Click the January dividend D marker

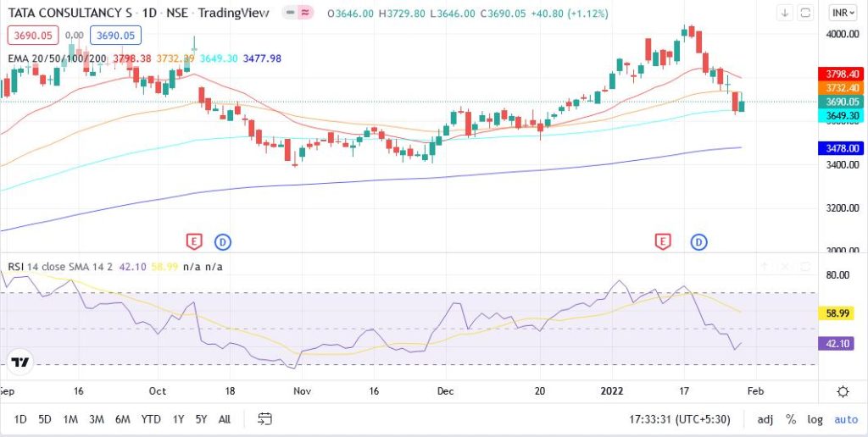coord(698,242)
